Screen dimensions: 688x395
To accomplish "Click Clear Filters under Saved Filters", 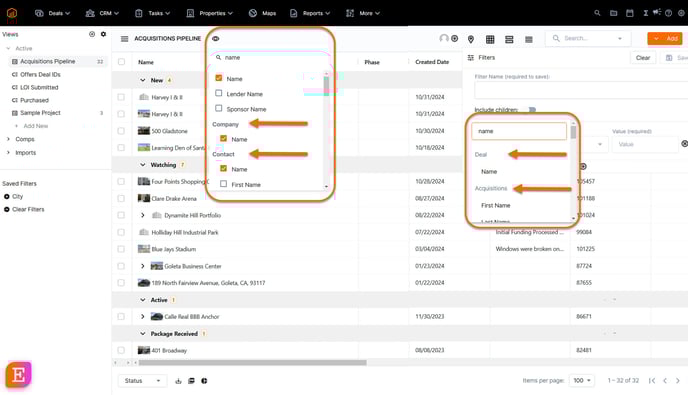I will (x=28, y=209).
